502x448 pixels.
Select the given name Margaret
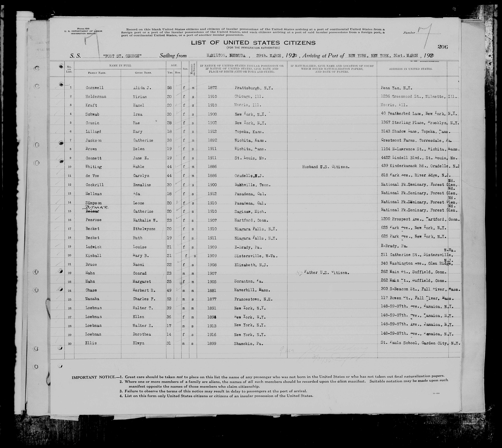142,281
